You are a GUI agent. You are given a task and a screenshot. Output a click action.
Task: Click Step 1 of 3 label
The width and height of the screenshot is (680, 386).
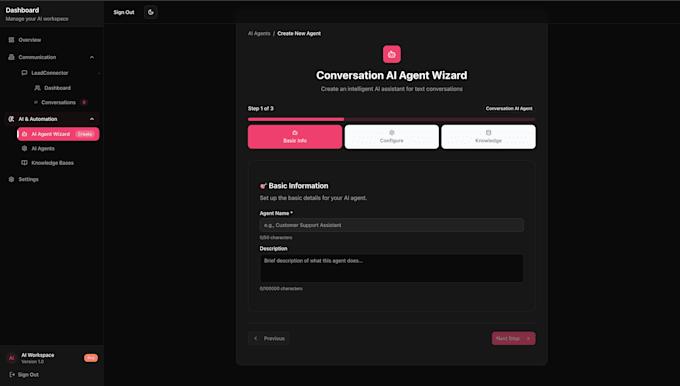coord(261,108)
